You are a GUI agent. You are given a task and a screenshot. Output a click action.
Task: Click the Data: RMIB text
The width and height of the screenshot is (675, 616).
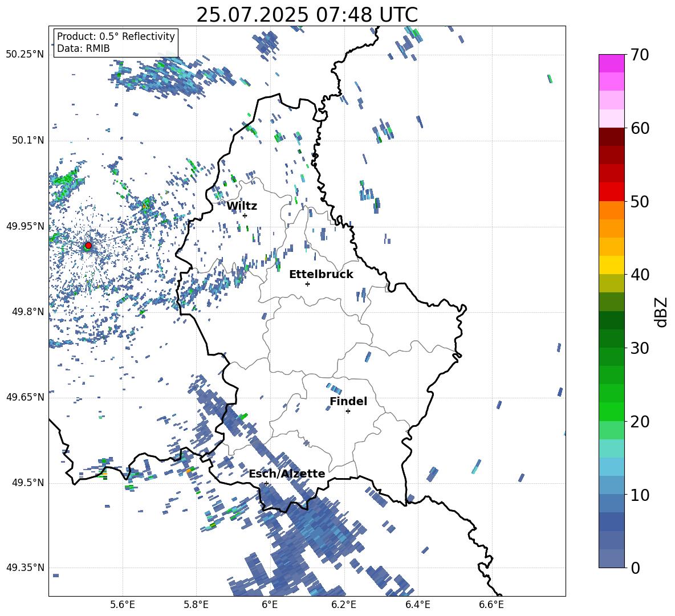(x=83, y=48)
